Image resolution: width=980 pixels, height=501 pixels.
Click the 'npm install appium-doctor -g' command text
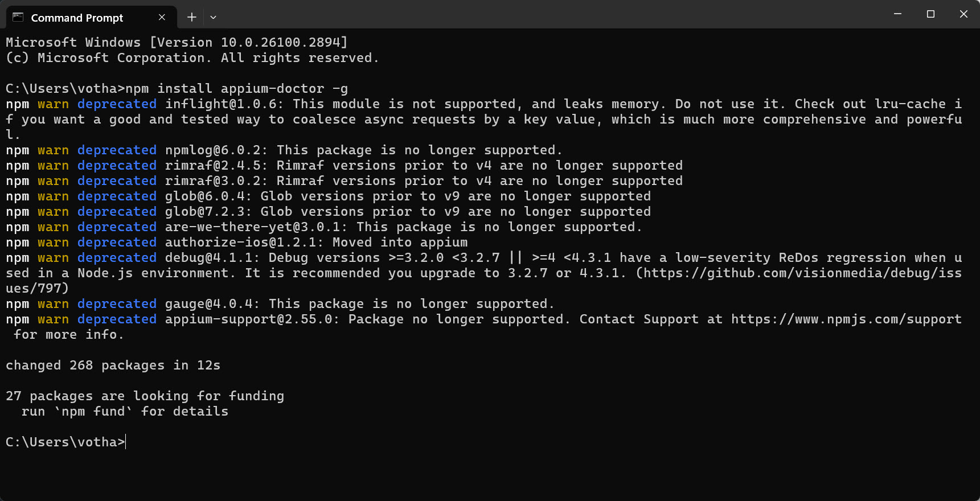236,89
